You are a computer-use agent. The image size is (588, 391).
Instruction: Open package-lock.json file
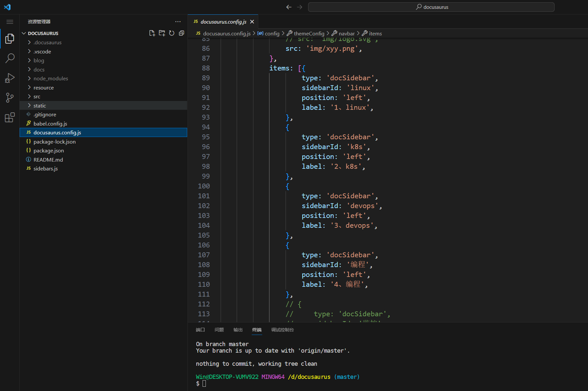coord(103,142)
